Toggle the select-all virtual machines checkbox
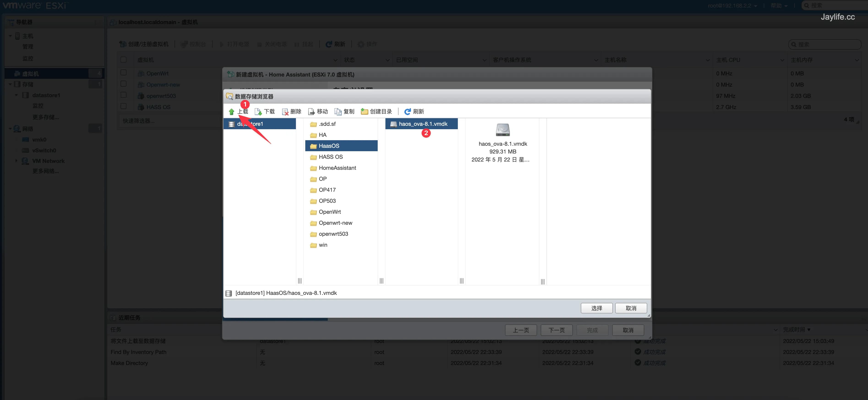868x400 pixels. click(x=124, y=60)
